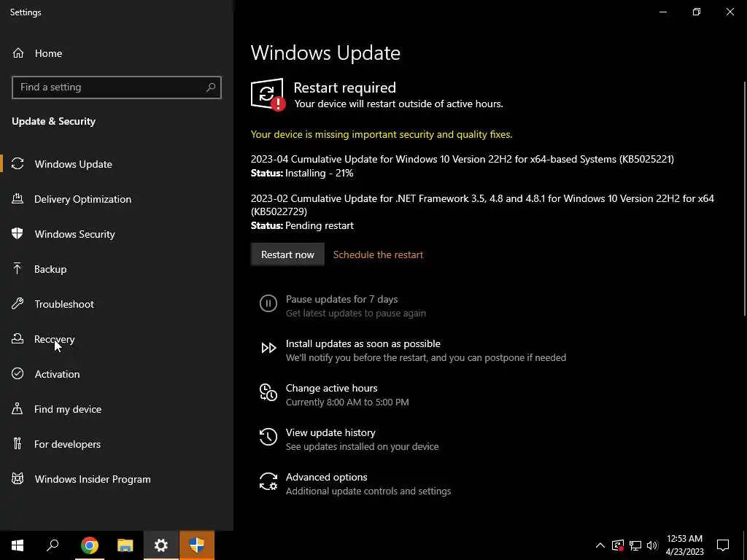Open File Explorer from the taskbar
Screen dimensions: 747x560
[x=125, y=545]
